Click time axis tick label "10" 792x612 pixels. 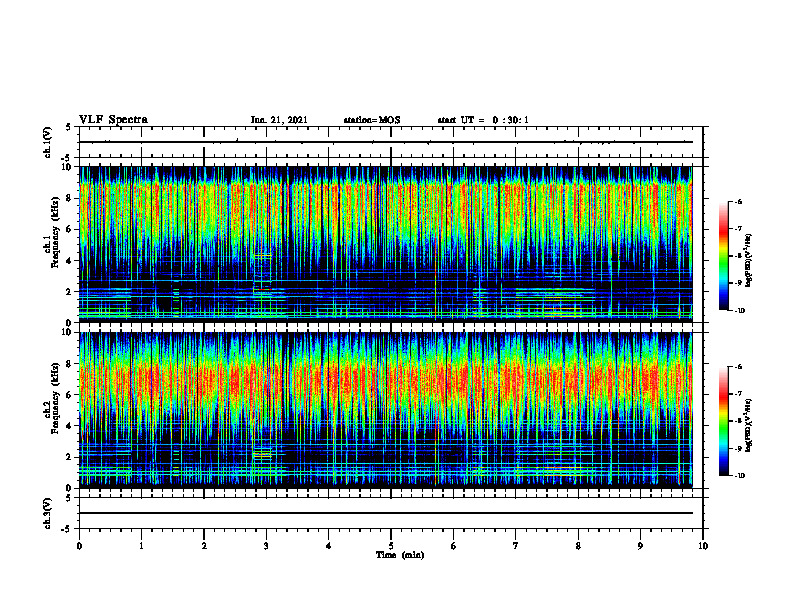pyautogui.click(x=703, y=546)
